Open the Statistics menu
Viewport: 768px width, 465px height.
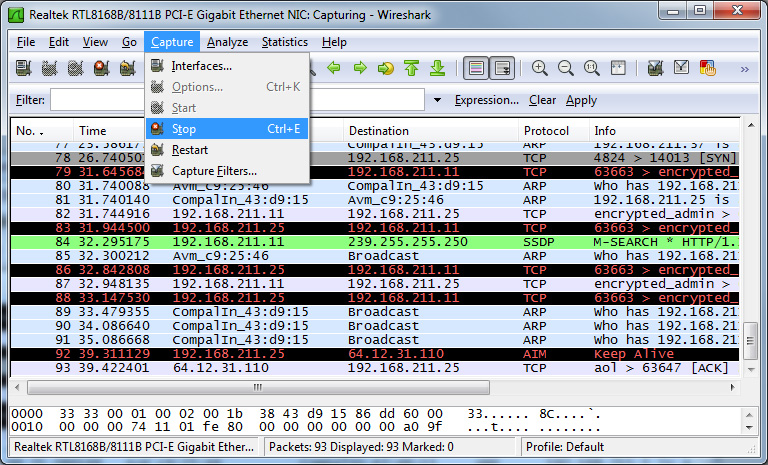point(284,42)
